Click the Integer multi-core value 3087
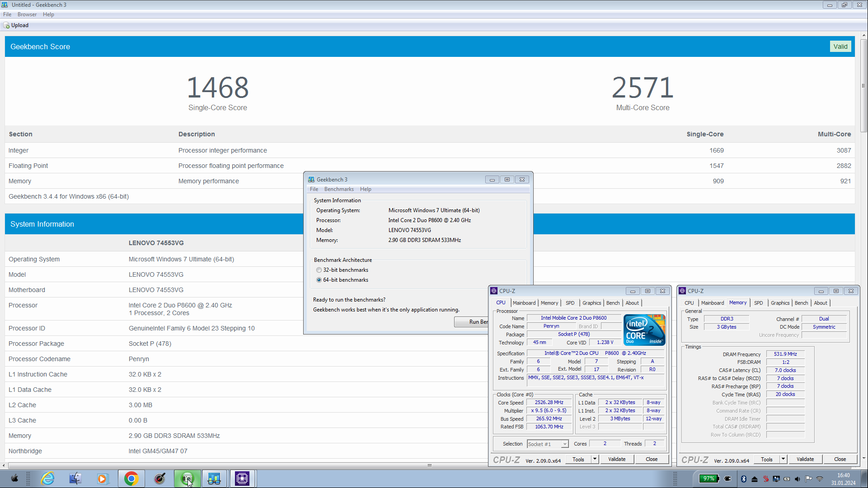 tap(844, 150)
